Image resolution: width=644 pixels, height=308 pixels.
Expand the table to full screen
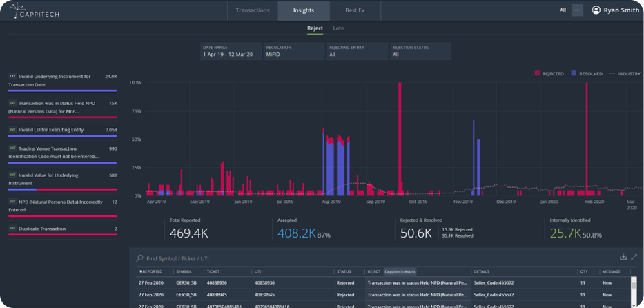pos(634,257)
